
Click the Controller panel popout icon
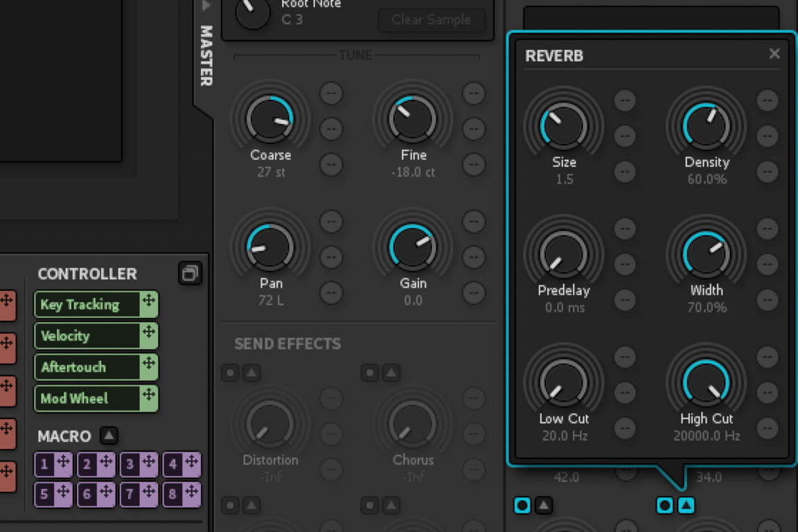tap(189, 274)
